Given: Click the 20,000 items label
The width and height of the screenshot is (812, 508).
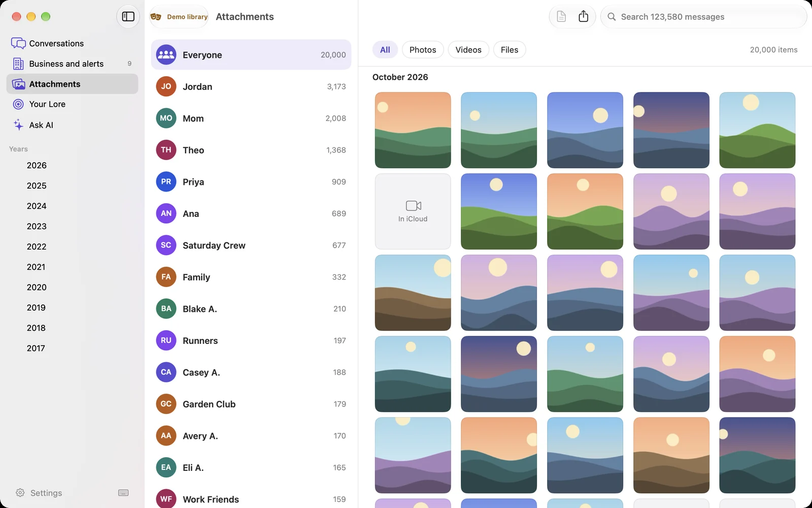Looking at the screenshot, I should pyautogui.click(x=774, y=50).
